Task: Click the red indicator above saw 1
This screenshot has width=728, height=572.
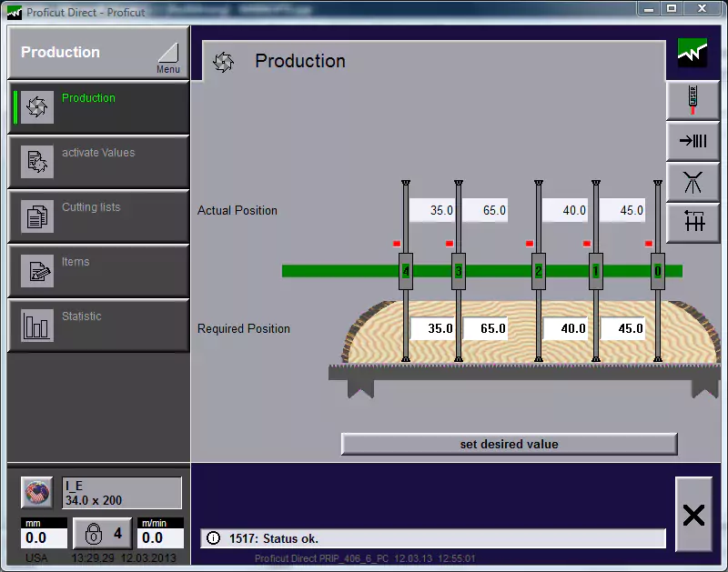Action: point(587,244)
